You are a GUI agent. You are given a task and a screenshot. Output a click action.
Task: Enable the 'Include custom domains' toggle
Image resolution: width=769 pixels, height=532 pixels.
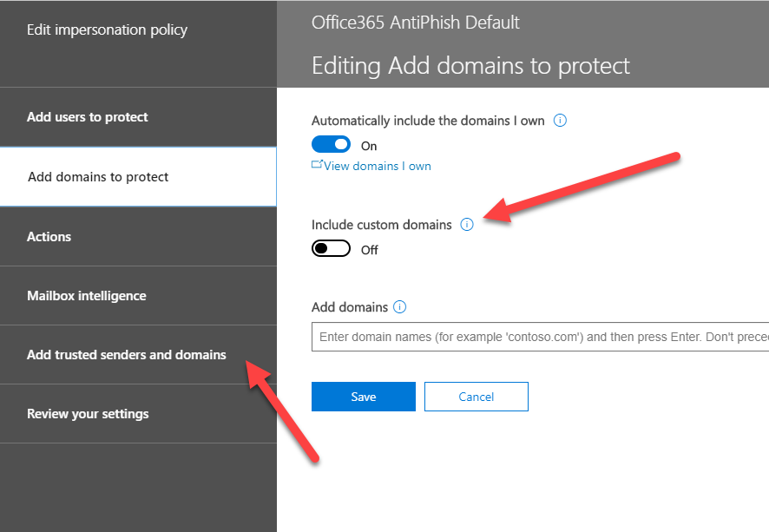coord(331,249)
